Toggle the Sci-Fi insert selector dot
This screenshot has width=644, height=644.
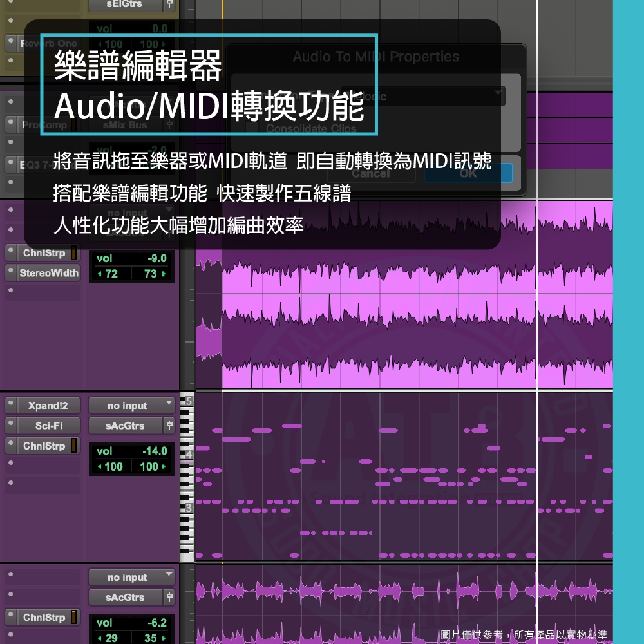pyautogui.click(x=11, y=426)
